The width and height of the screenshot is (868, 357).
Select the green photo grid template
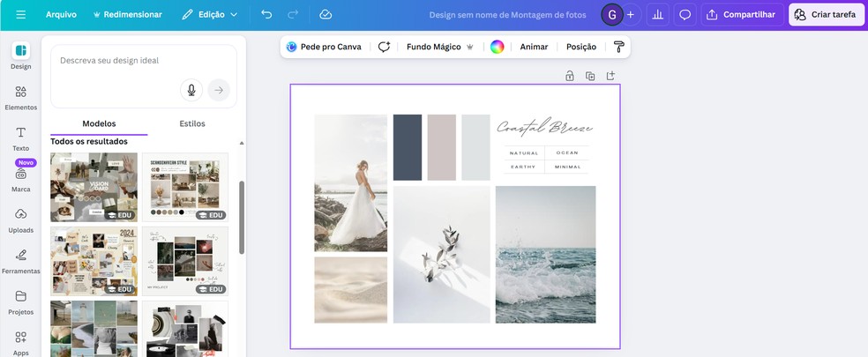coord(94,329)
